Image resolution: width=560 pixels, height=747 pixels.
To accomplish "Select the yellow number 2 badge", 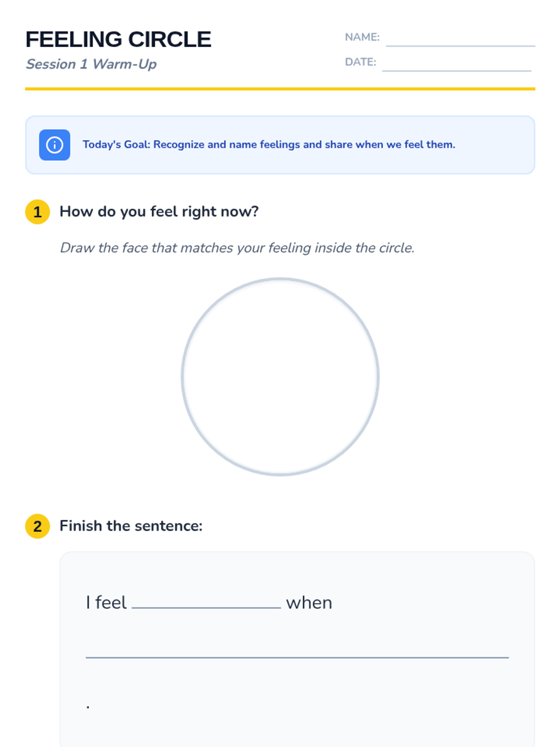I will click(x=37, y=526).
